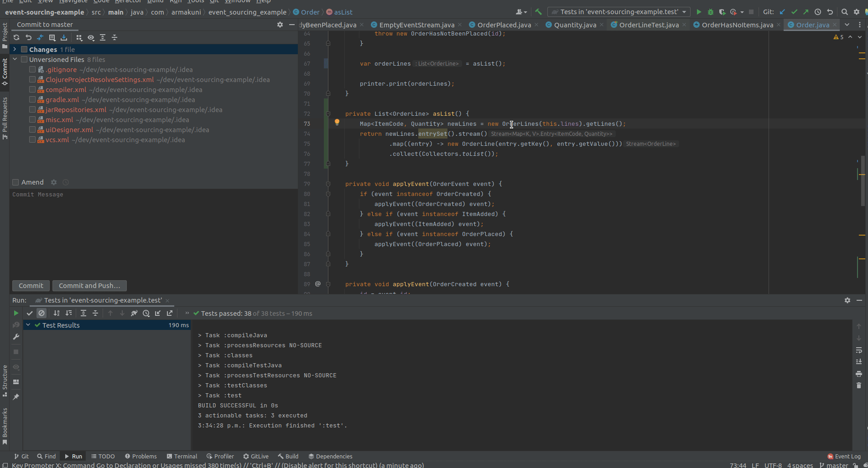The image size is (868, 468).
Task: Sort test results alphabetically
Action: tap(57, 313)
